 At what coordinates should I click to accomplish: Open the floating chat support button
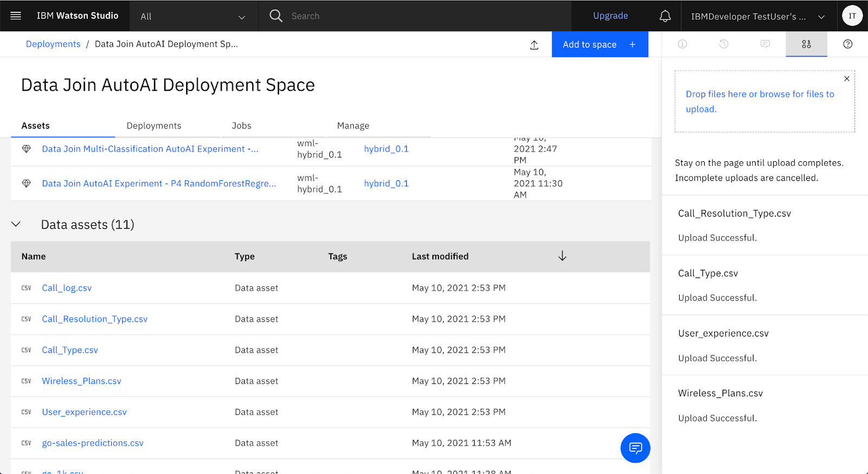coord(635,448)
